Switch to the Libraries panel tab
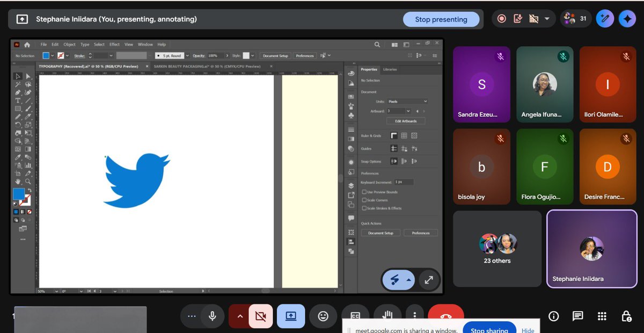Screen dimensions: 644x333 coord(390,69)
